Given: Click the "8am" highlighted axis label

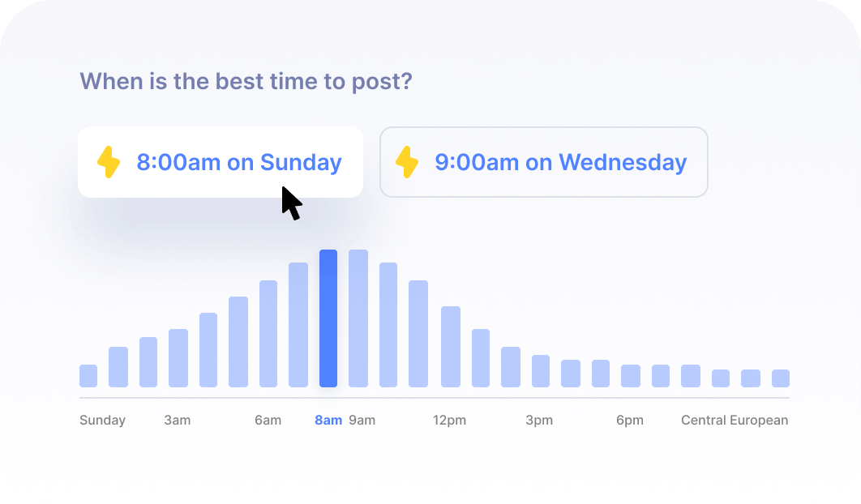Looking at the screenshot, I should coord(328,420).
